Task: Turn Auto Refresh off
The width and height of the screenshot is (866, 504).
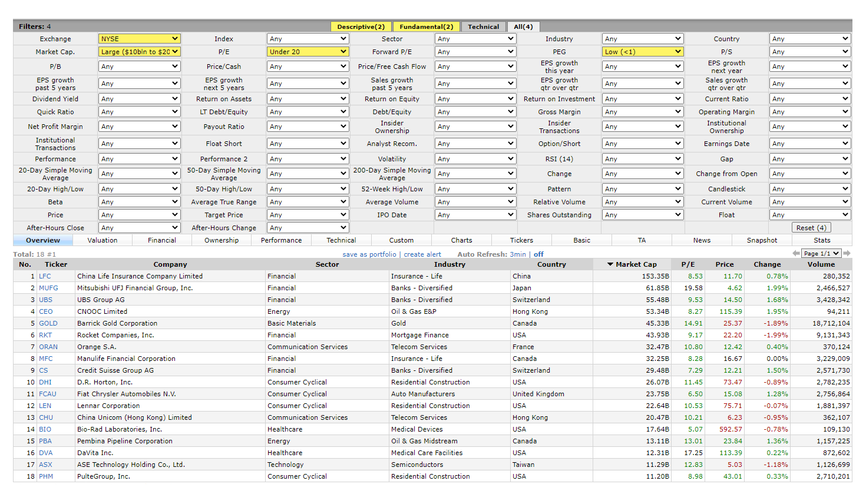Action: tap(538, 254)
